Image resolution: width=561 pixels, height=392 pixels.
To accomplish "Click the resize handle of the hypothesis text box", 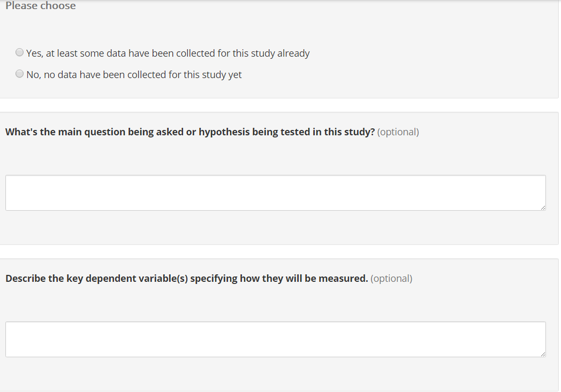I will pos(543,207).
